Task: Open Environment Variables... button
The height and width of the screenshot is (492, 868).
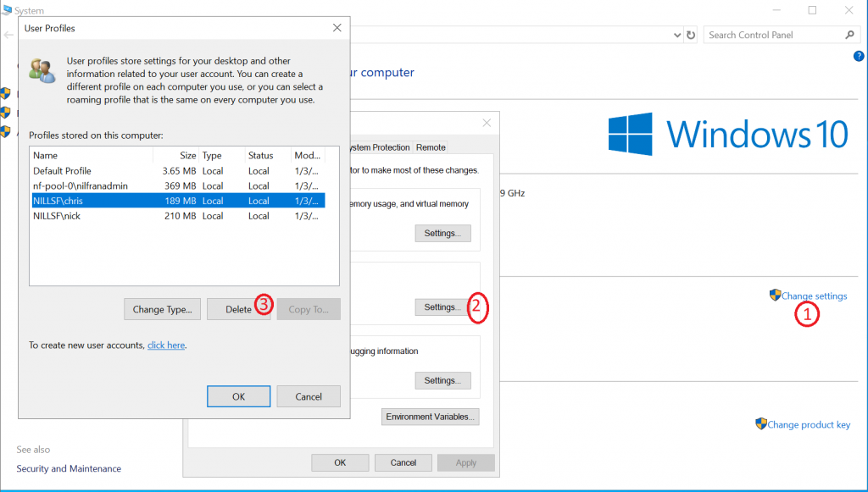Action: 430,417
